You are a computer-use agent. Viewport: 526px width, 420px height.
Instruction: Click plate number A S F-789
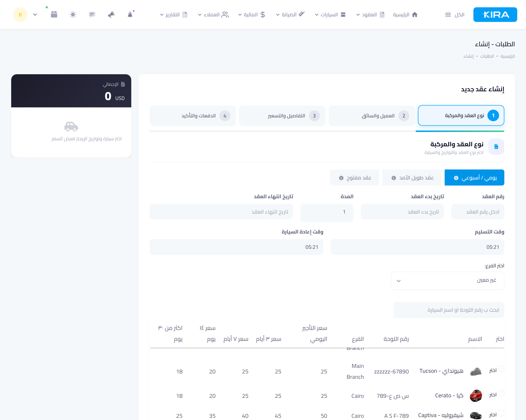click(x=396, y=416)
